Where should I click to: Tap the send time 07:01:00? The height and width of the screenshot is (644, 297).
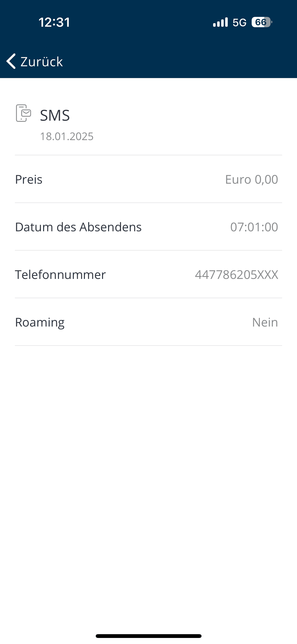click(254, 227)
